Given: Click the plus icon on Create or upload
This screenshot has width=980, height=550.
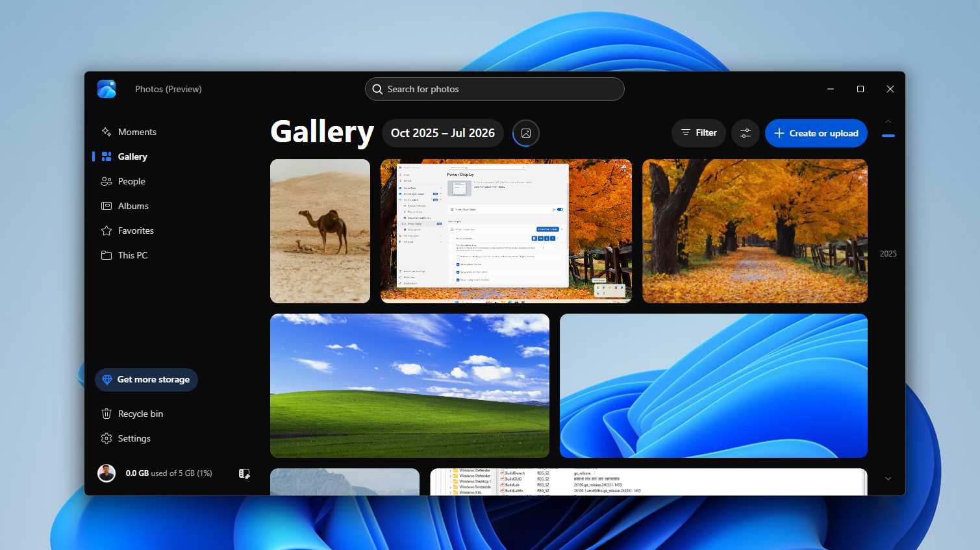Looking at the screenshot, I should click(x=779, y=133).
